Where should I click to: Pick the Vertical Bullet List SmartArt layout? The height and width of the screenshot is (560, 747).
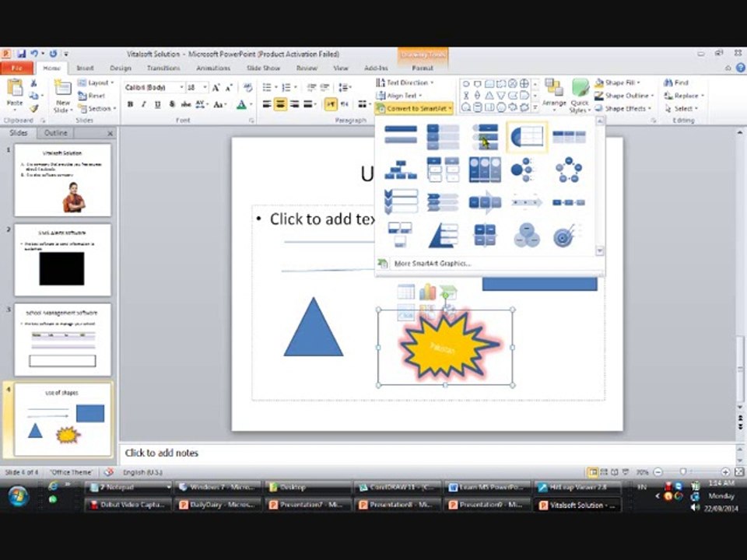tap(401, 135)
